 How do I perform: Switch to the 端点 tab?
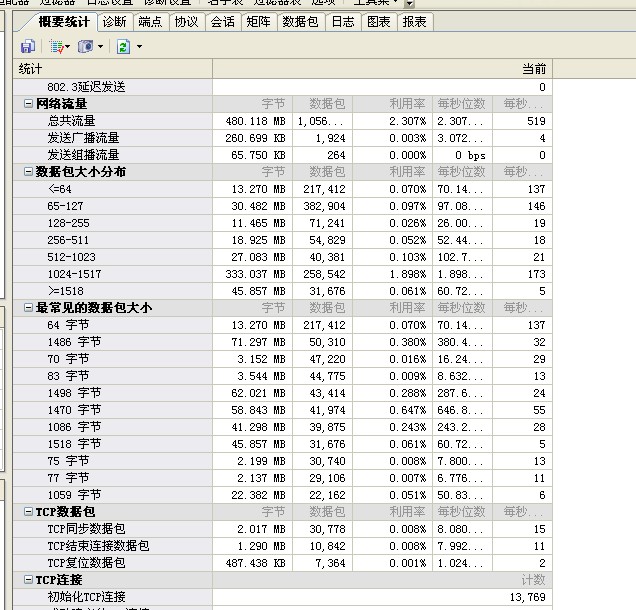pyautogui.click(x=150, y=21)
